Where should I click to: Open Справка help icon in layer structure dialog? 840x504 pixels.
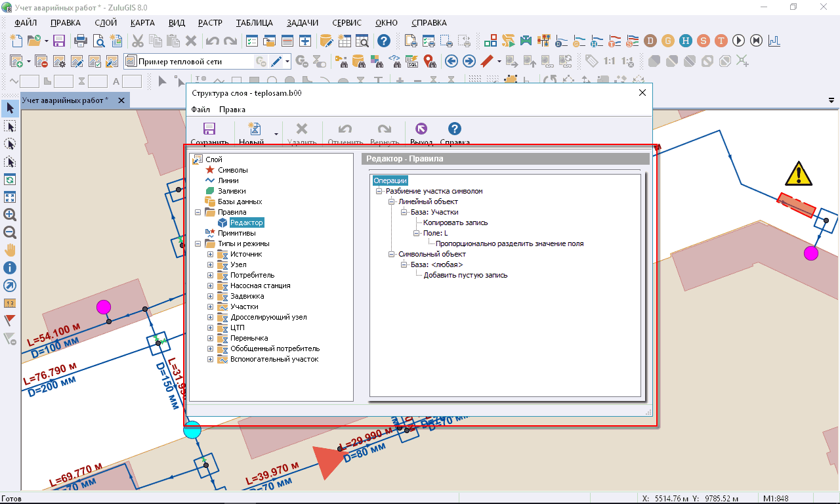pos(454,129)
